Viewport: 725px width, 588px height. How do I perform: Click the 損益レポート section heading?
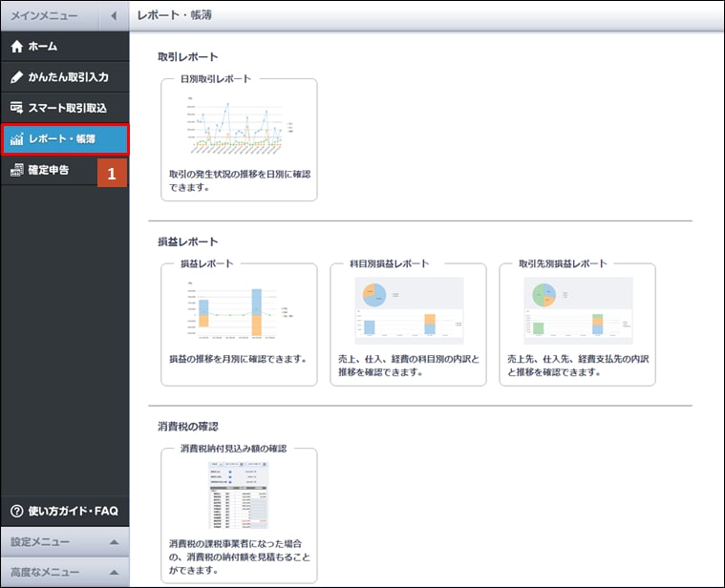coord(188,241)
